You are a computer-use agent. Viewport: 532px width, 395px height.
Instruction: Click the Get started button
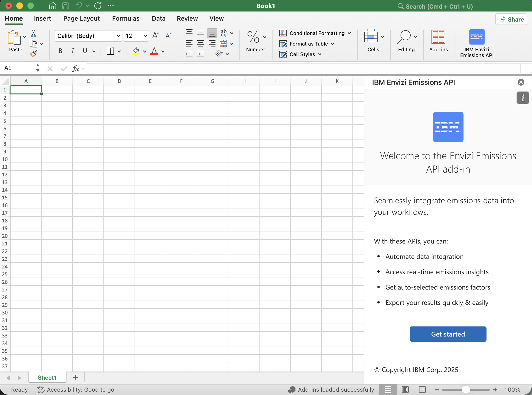(x=448, y=334)
